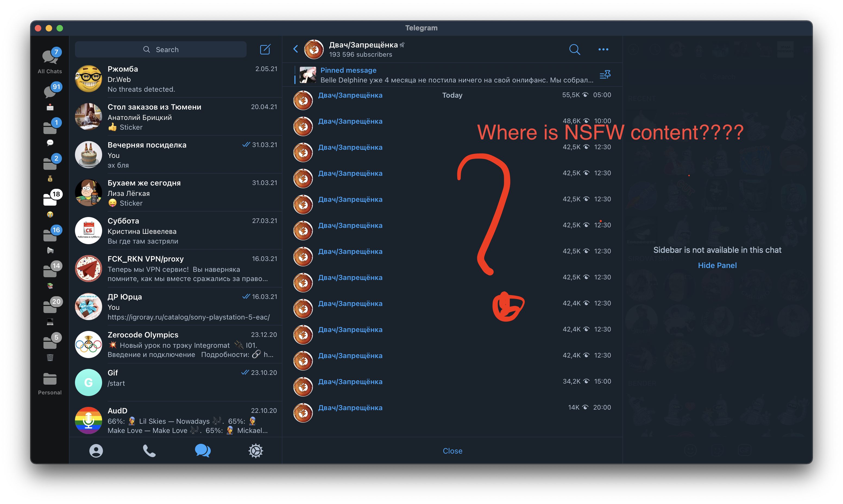Open the FCK_RKN VPN/proxy chat

click(x=176, y=269)
